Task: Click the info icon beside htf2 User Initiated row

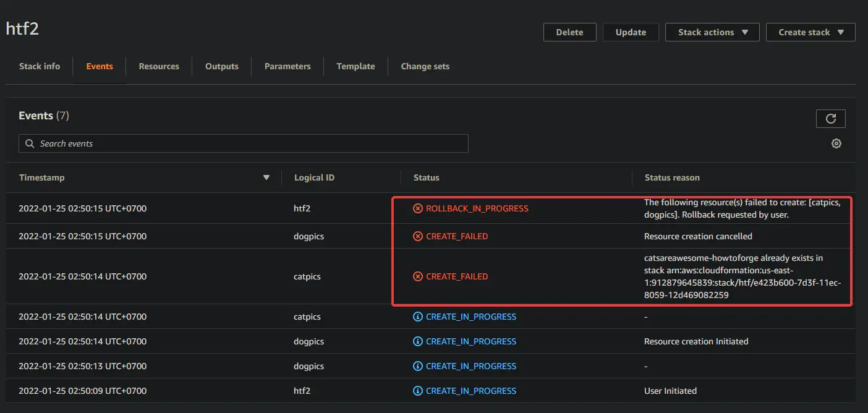Action: (x=417, y=390)
